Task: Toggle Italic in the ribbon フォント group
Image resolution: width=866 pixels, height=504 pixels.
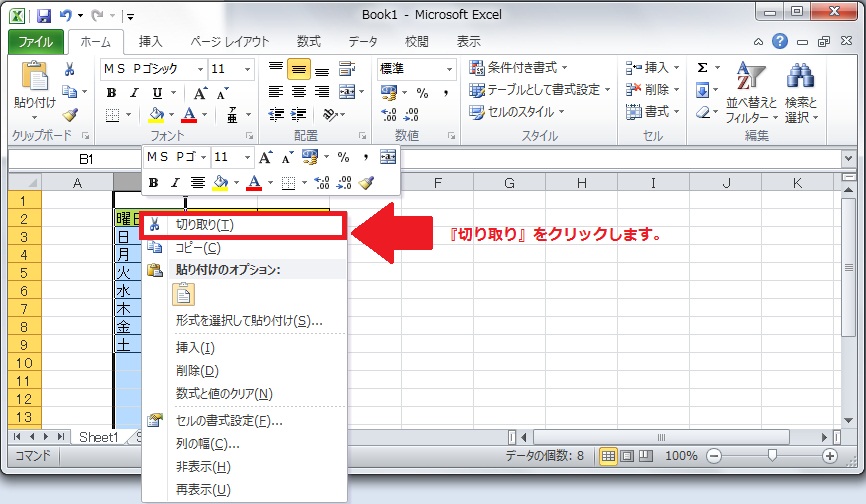Action: click(x=134, y=92)
